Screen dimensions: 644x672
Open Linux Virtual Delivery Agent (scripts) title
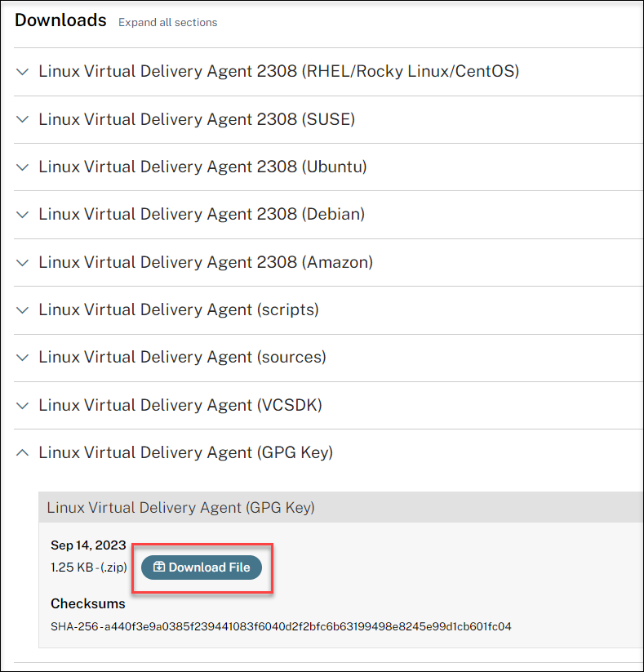(179, 310)
